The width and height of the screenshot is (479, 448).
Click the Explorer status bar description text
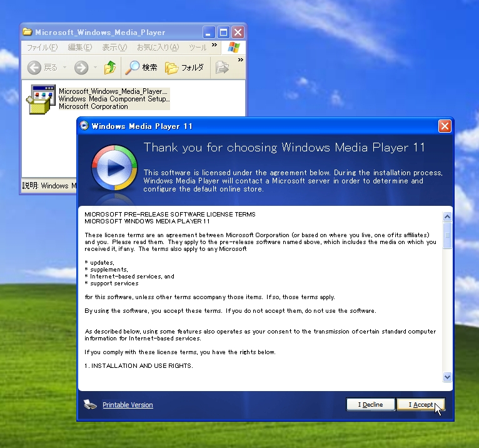pos(49,185)
